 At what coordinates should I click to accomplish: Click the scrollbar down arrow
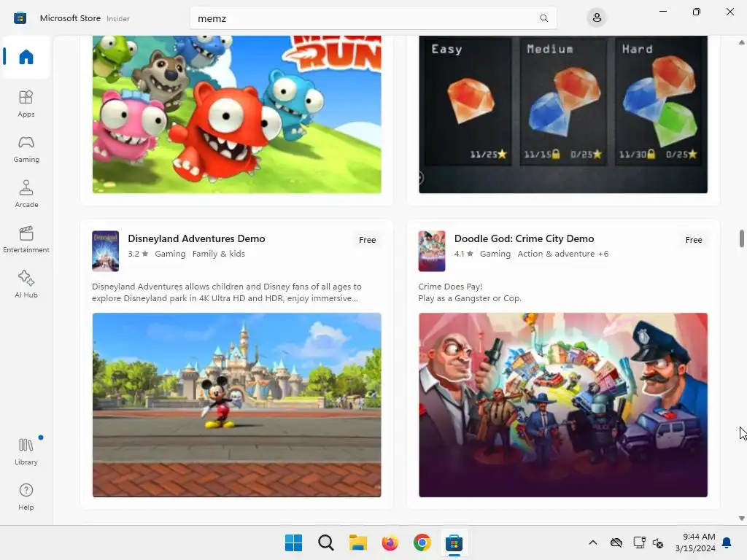(x=741, y=518)
